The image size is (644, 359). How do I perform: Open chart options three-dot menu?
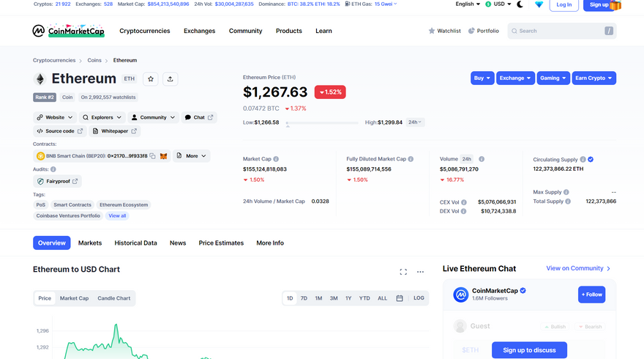(420, 272)
